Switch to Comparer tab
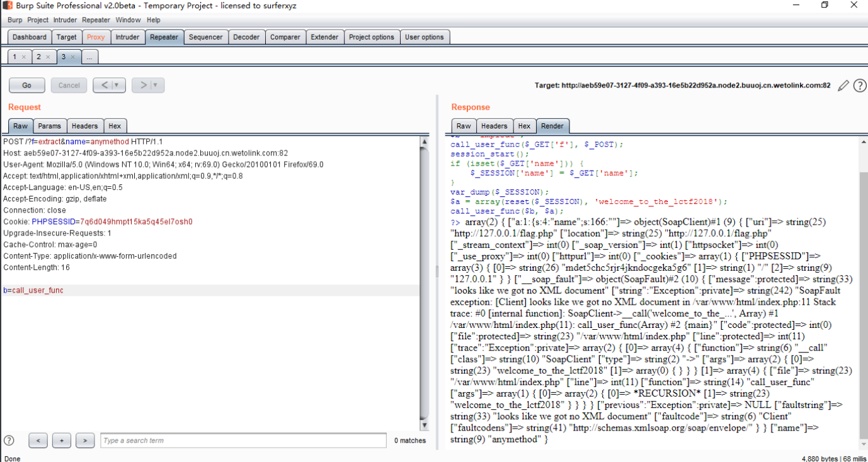Image resolution: width=868 pixels, height=462 pixels. pyautogui.click(x=285, y=37)
